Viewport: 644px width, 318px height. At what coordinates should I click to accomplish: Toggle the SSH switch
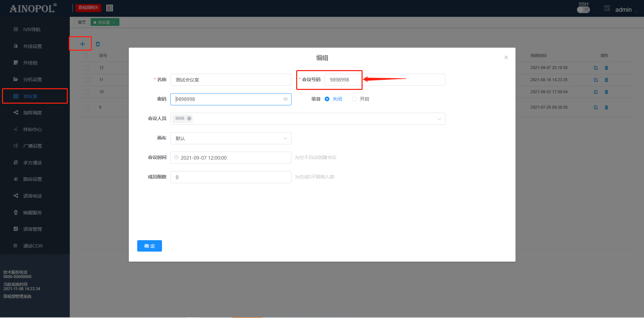coord(583,10)
